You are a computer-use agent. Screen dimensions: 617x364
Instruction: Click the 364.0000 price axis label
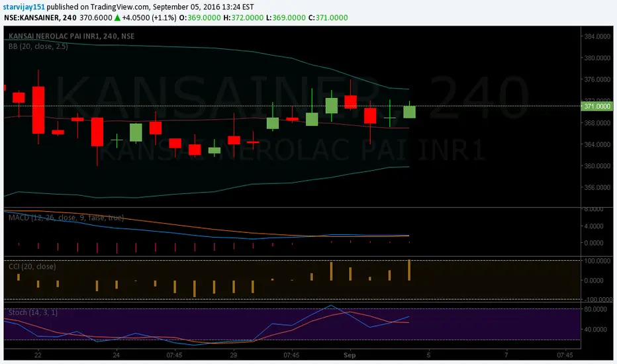597,144
